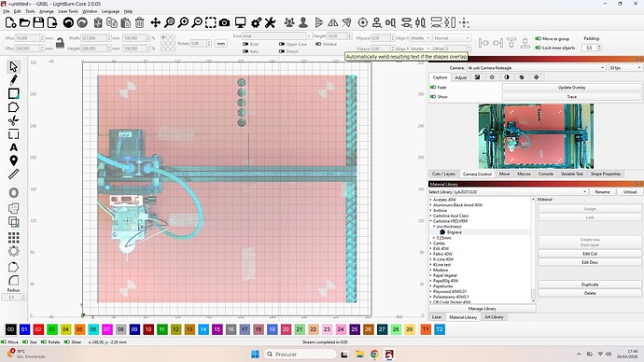Click the Position Laser target icon
644x362 pixels.
pos(363,22)
